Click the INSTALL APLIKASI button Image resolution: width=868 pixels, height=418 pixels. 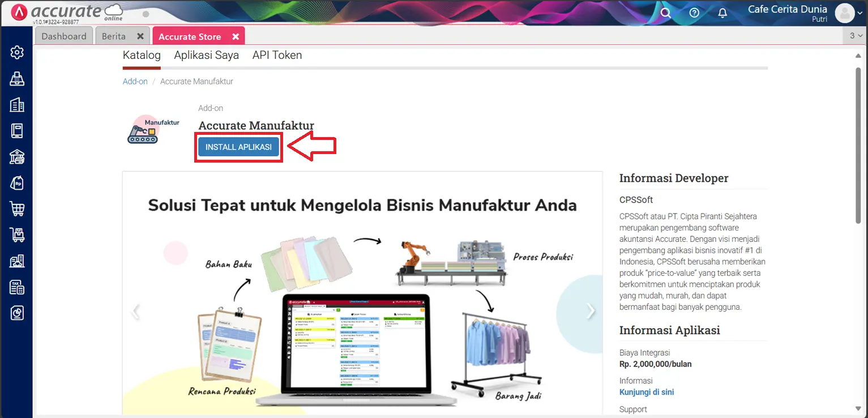(238, 147)
